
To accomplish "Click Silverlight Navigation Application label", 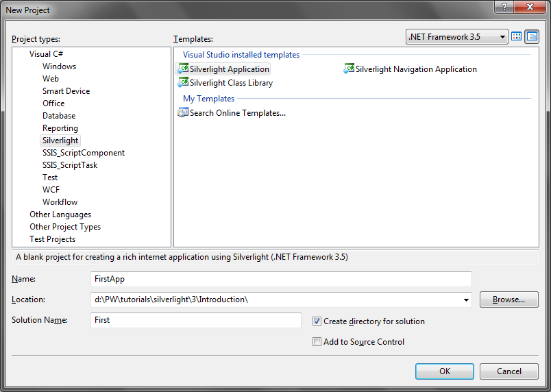I will pos(416,69).
